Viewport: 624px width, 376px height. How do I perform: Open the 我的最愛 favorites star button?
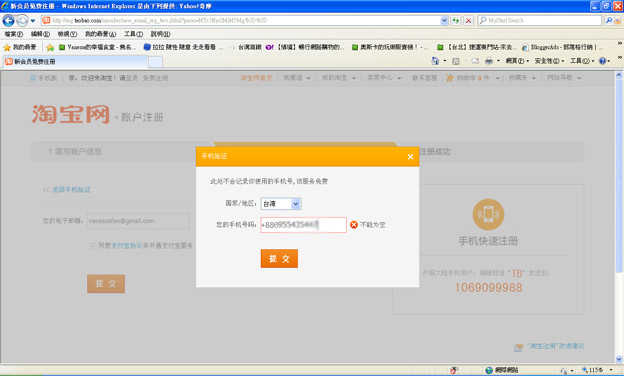20,47
